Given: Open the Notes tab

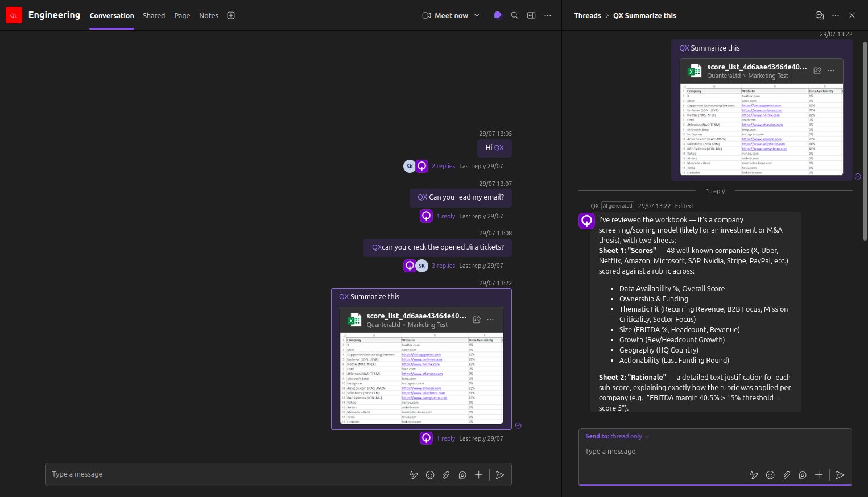Looking at the screenshot, I should (x=209, y=15).
